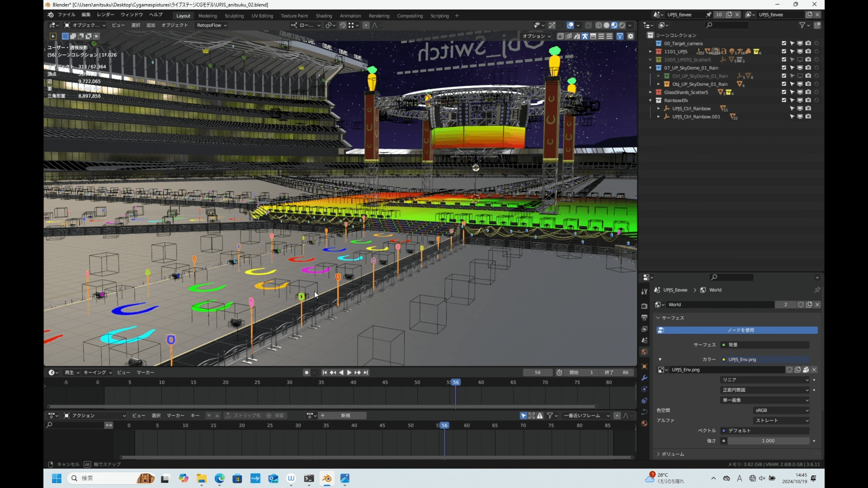Open the Scene properties tab
This screenshot has width=868, height=488.
point(644,340)
